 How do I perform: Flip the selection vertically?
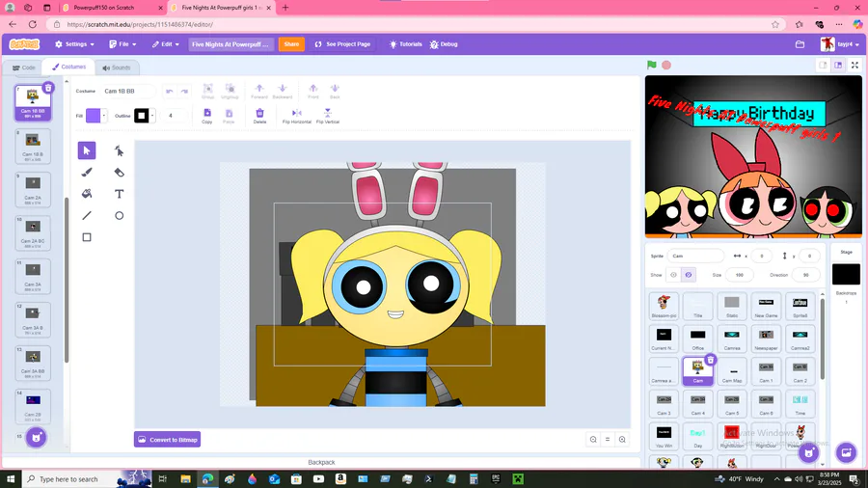(x=328, y=116)
